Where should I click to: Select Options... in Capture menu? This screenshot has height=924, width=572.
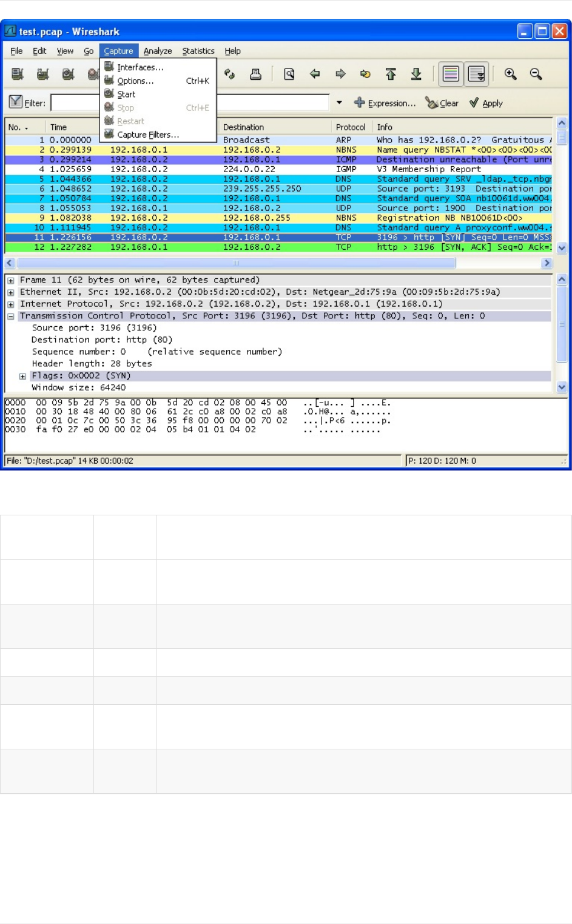(158, 81)
